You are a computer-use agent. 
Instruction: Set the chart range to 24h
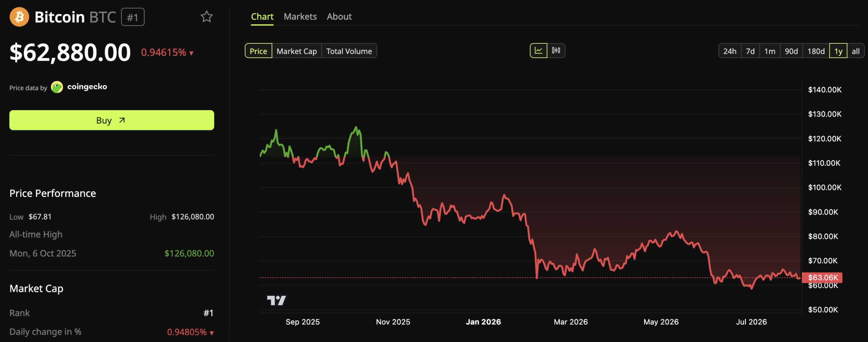tap(730, 51)
